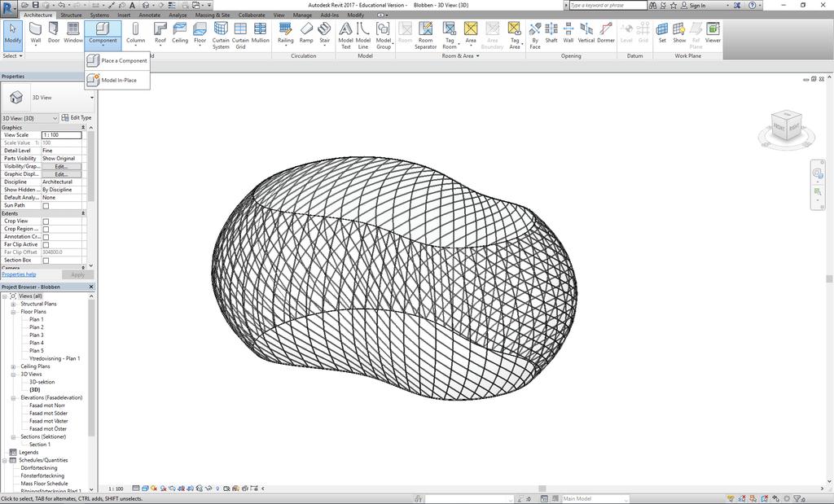Screen dimensions: 834x504
Task: Click the View Scale 1:100 field
Action: (62, 135)
